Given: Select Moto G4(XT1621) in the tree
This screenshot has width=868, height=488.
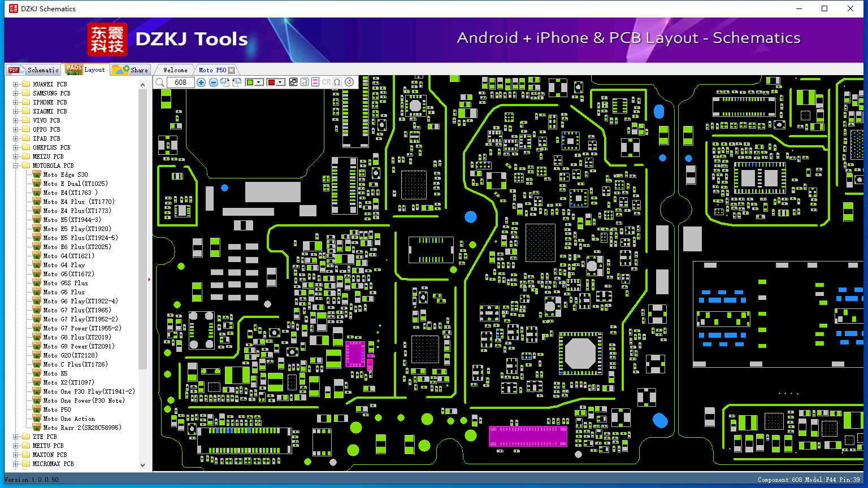Looking at the screenshot, I should [x=68, y=256].
